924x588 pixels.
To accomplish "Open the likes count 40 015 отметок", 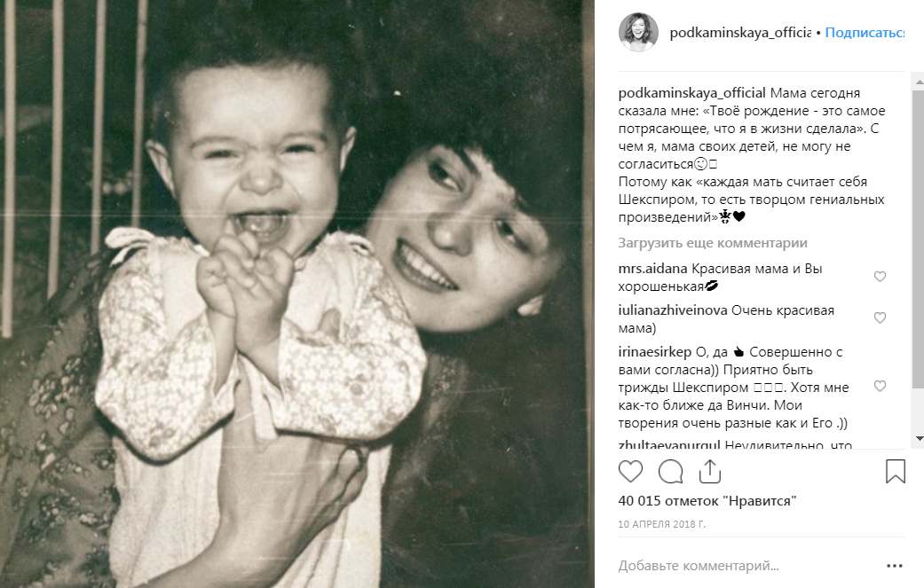I will [707, 501].
